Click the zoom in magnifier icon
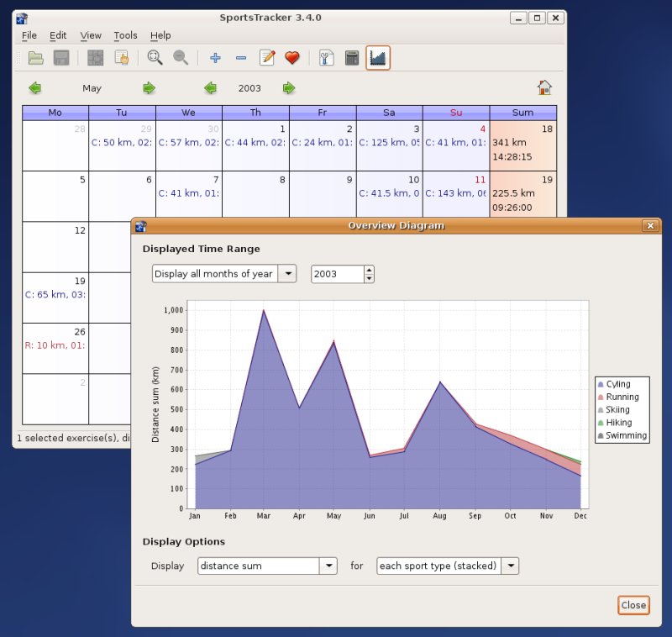This screenshot has height=637, width=672. 155,57
